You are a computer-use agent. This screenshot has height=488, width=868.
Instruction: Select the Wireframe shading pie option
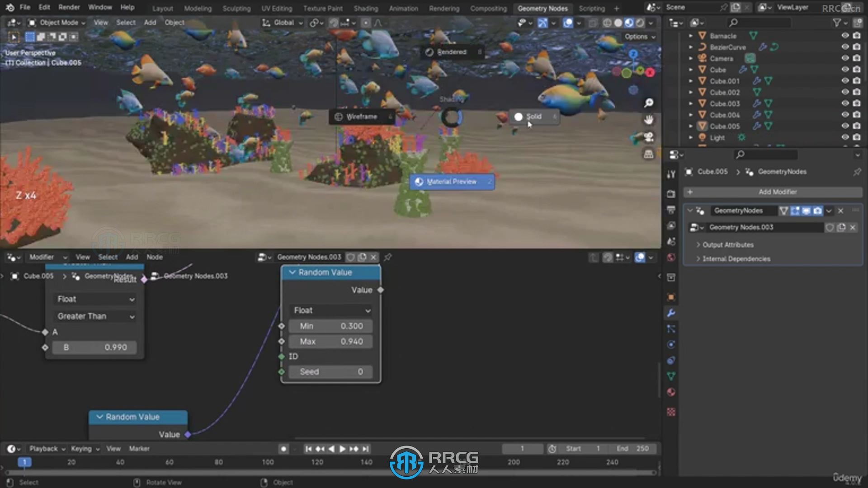coord(362,117)
